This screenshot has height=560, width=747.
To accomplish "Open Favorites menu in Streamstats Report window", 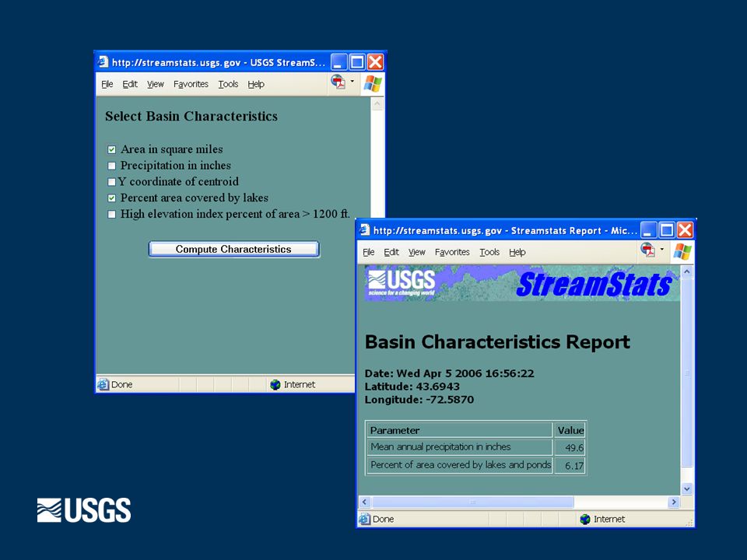I will point(452,252).
